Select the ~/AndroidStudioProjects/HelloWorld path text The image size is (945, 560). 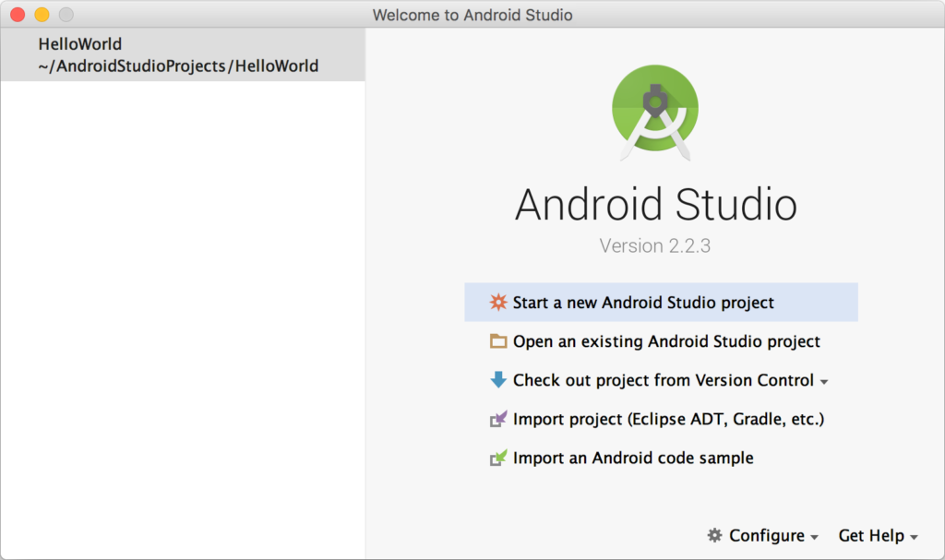pyautogui.click(x=178, y=66)
